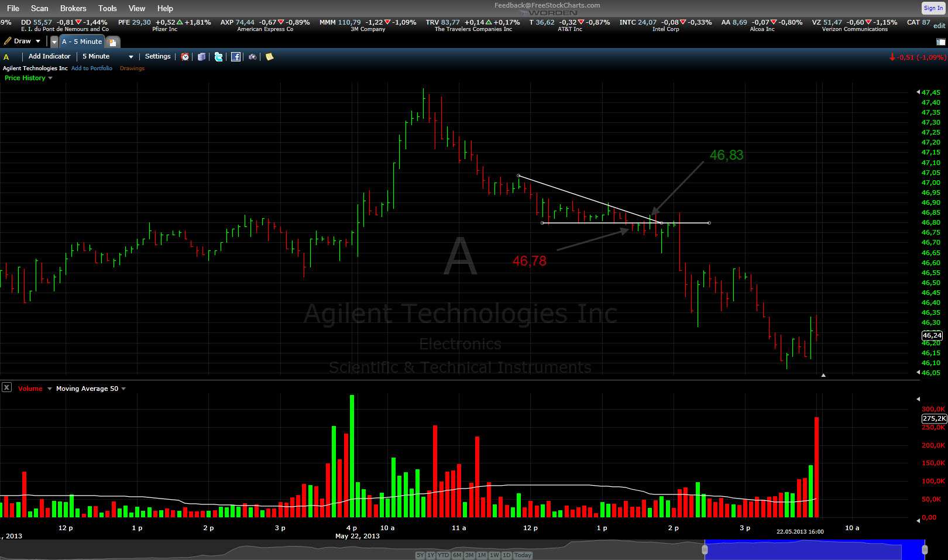The width and height of the screenshot is (948, 560).
Task: Click the PFE Pfizer ticker
Action: click(164, 25)
